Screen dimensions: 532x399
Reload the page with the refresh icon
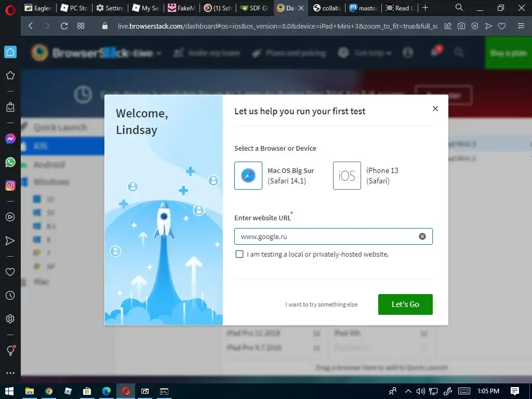point(64,26)
